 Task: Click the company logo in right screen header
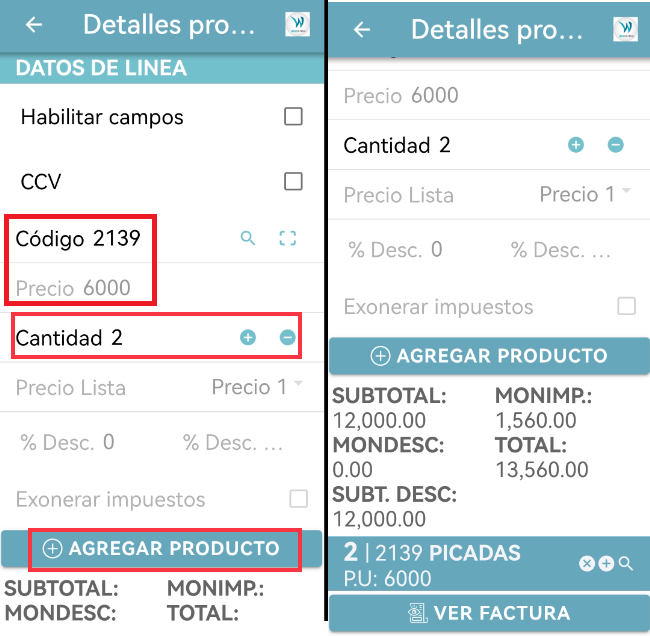point(625,28)
